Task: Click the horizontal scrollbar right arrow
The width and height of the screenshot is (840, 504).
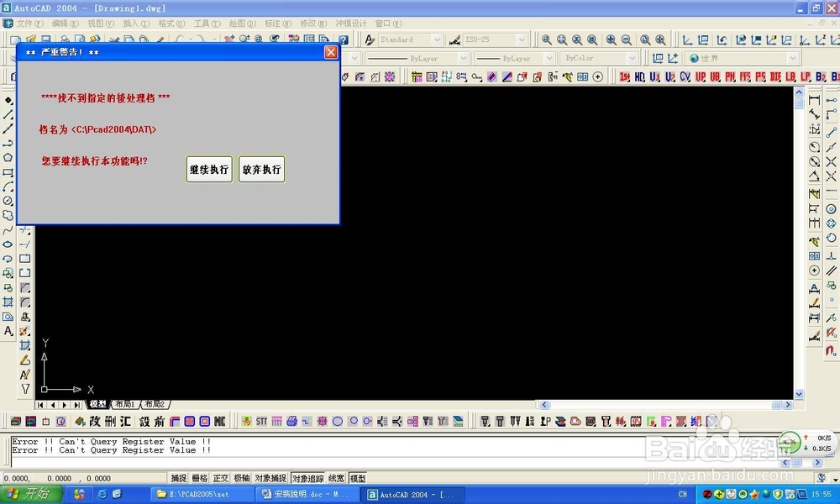Action: [x=788, y=405]
